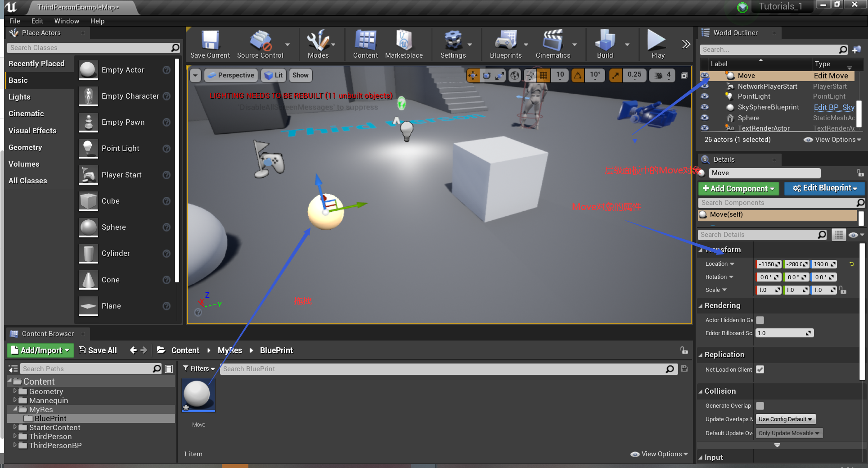
Task: Click Location X value field
Action: click(x=769, y=264)
